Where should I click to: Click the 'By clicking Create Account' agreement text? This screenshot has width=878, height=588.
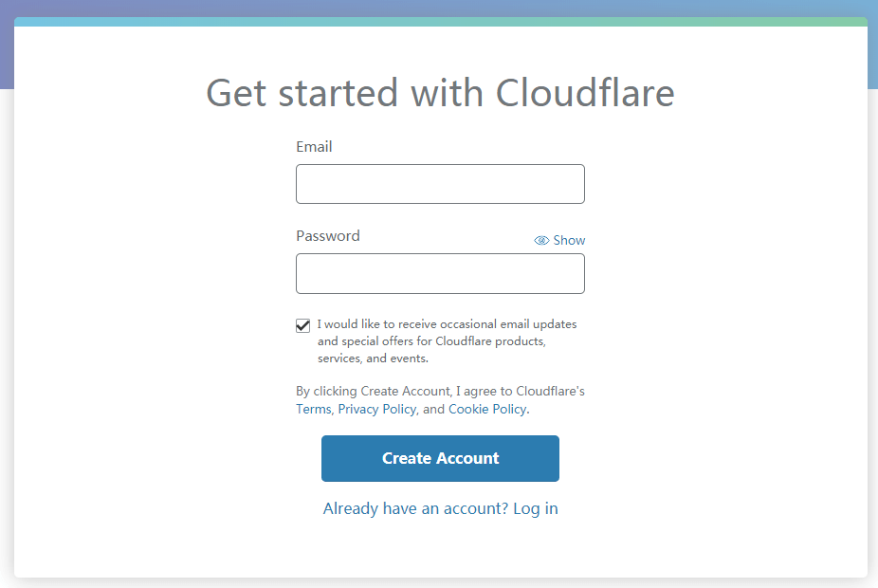click(x=440, y=392)
